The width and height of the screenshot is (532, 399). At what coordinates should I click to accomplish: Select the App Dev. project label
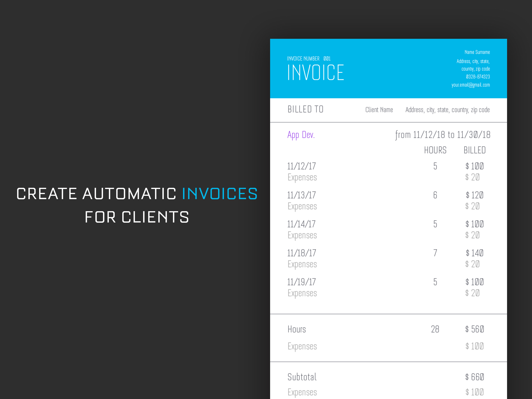[x=301, y=135]
